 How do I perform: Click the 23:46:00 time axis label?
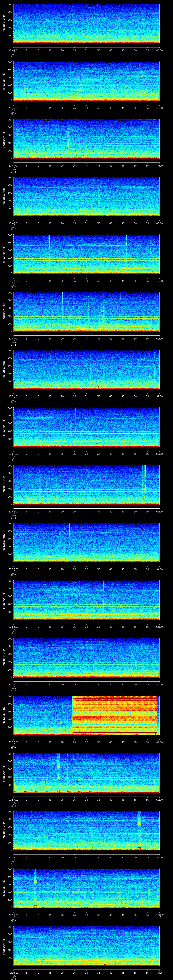point(13,165)
